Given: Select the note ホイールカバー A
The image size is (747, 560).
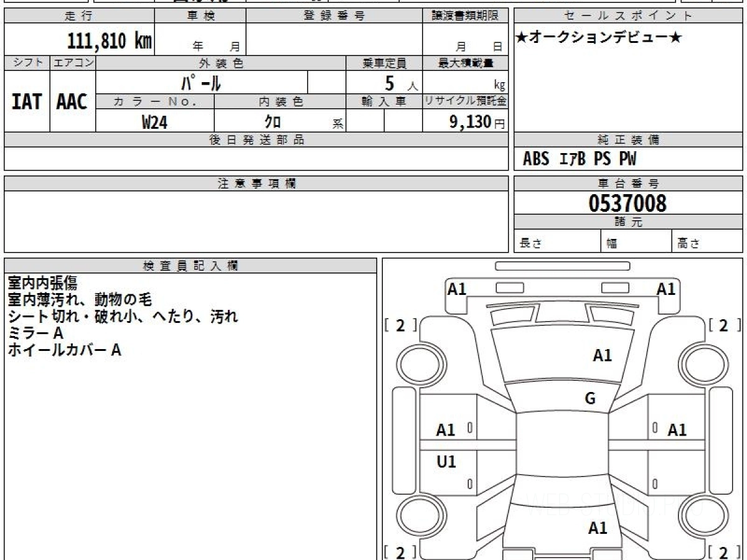Looking at the screenshot, I should 64,350.
